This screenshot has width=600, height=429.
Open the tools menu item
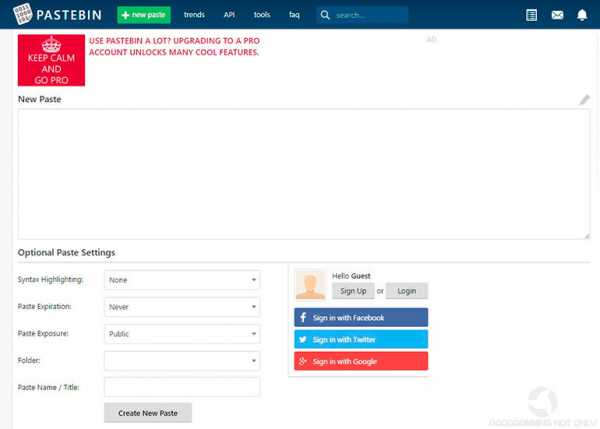[x=262, y=15]
